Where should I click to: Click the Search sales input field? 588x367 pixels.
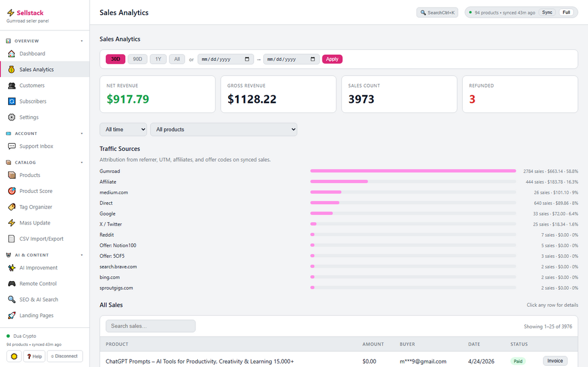tap(150, 326)
